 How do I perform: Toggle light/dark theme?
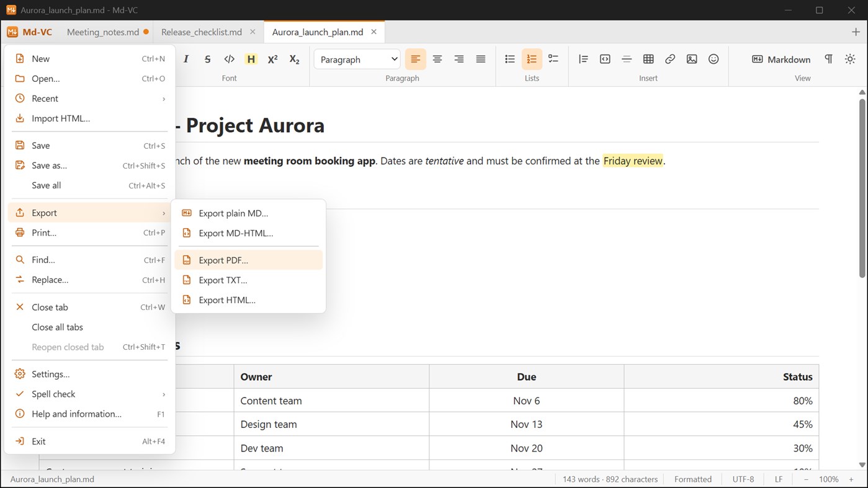[850, 60]
